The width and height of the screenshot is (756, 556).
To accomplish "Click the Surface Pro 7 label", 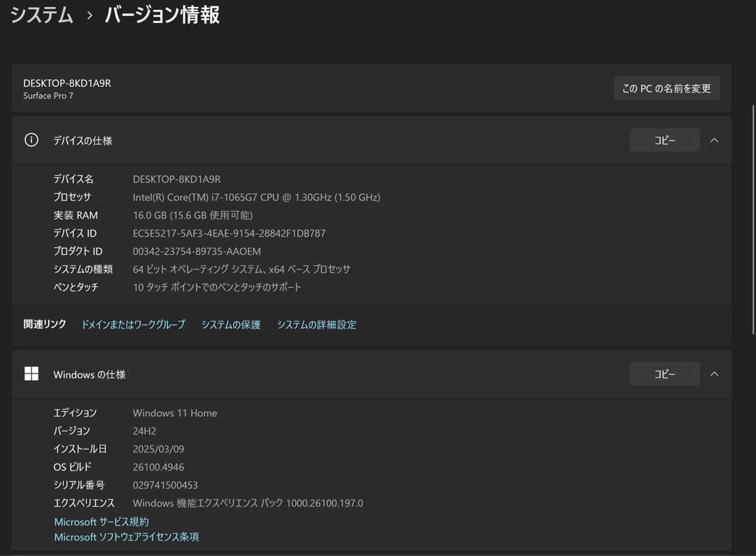I will [x=48, y=96].
